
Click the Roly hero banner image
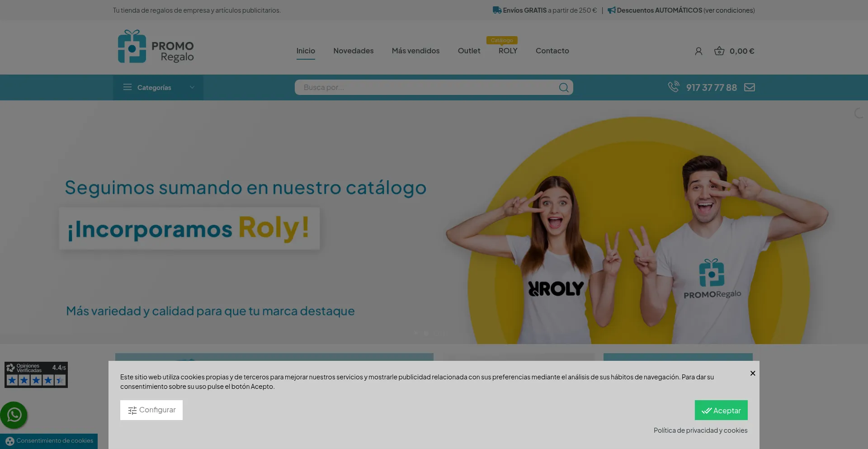[434, 222]
